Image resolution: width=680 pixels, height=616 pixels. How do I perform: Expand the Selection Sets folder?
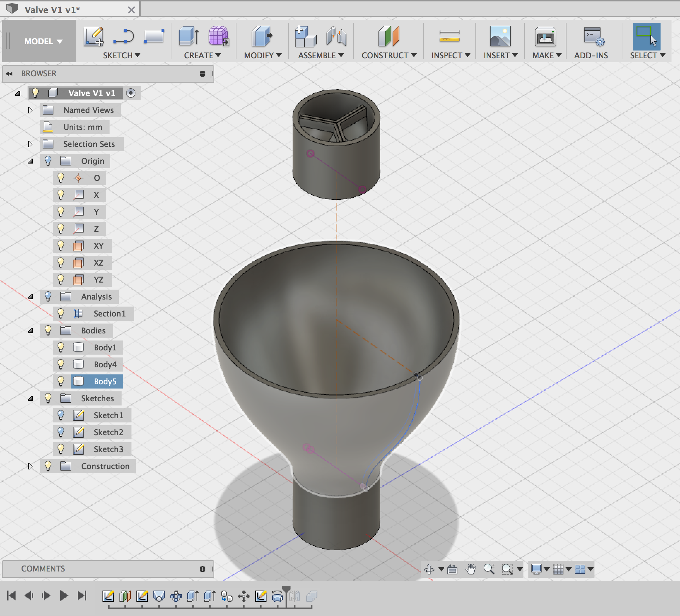pos(30,144)
